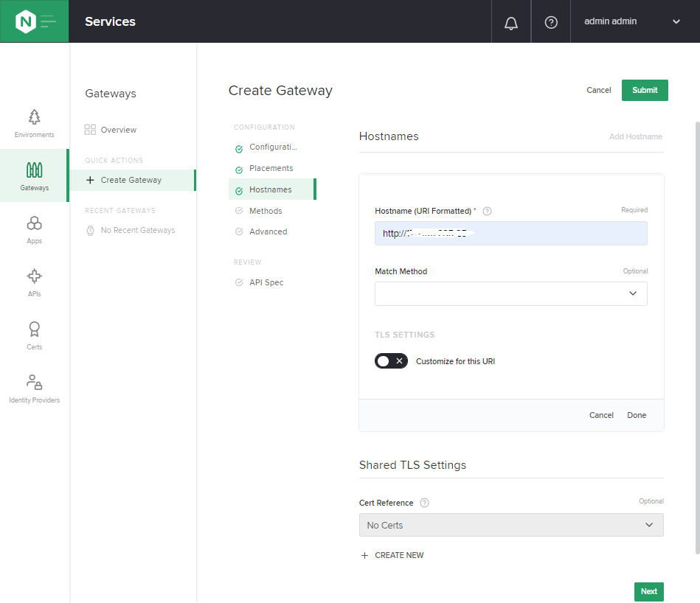Open the Environments tree icon

[x=35, y=117]
